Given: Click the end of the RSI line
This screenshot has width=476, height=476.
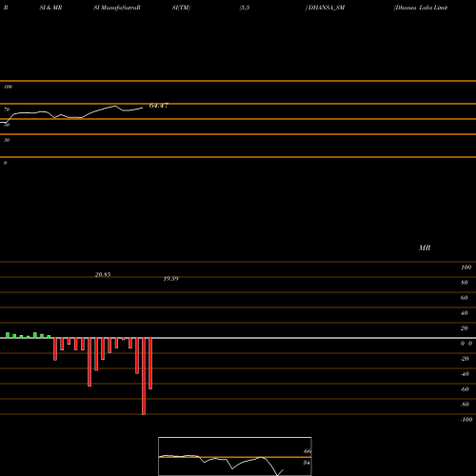Looking at the screenshot, I should point(142,108).
